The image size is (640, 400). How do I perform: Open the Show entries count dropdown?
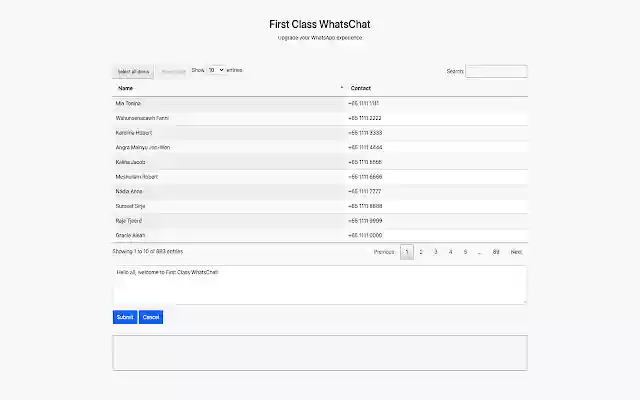tap(216, 70)
